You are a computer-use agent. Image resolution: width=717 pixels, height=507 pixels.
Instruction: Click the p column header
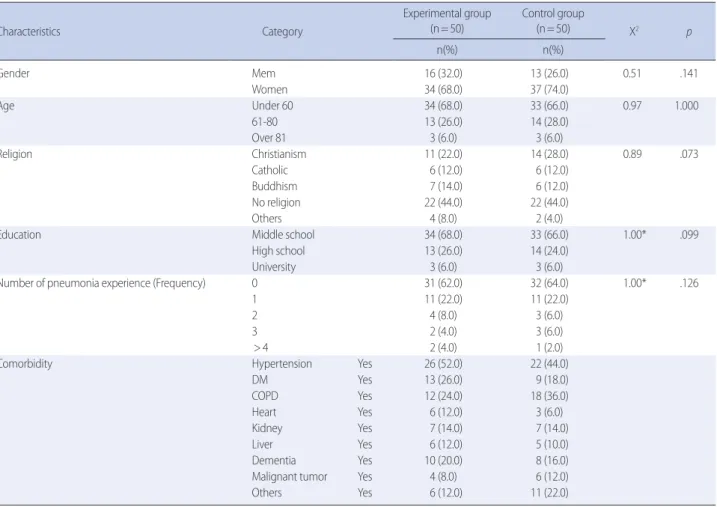click(689, 32)
